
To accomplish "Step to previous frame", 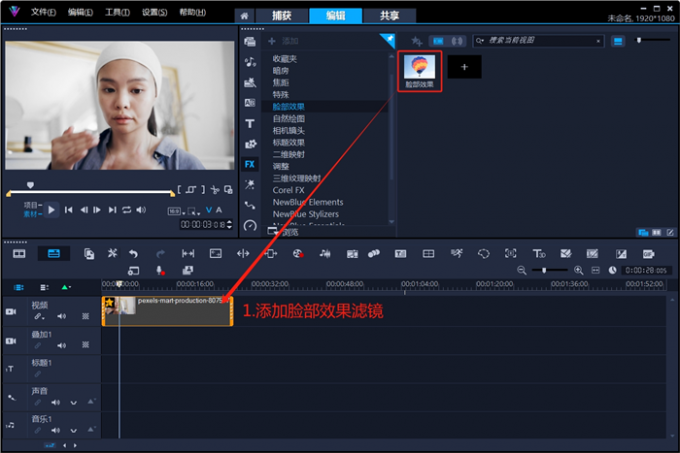I will [x=84, y=210].
